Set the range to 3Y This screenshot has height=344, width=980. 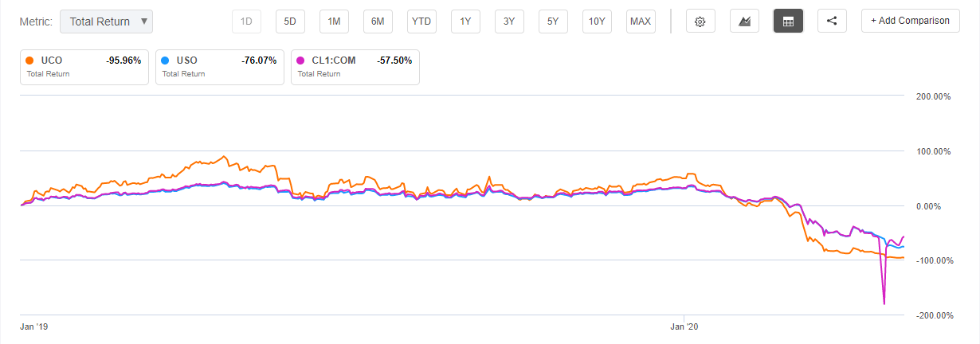509,21
